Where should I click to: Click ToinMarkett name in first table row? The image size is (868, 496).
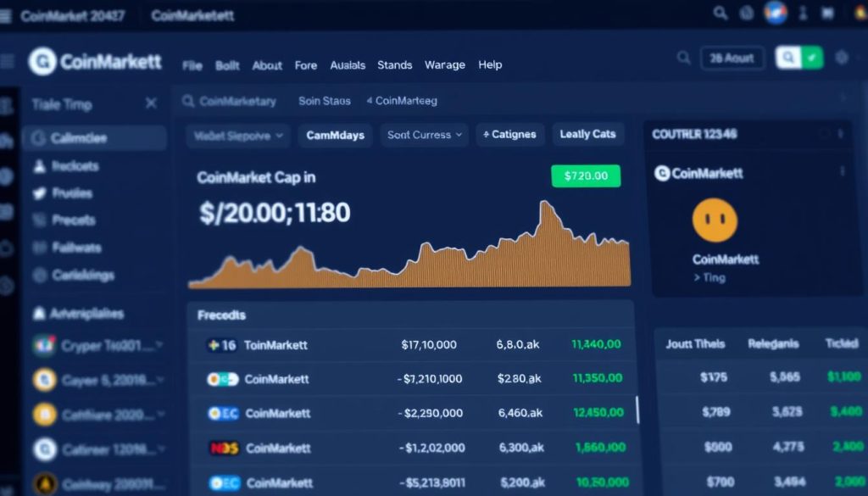[275, 345]
